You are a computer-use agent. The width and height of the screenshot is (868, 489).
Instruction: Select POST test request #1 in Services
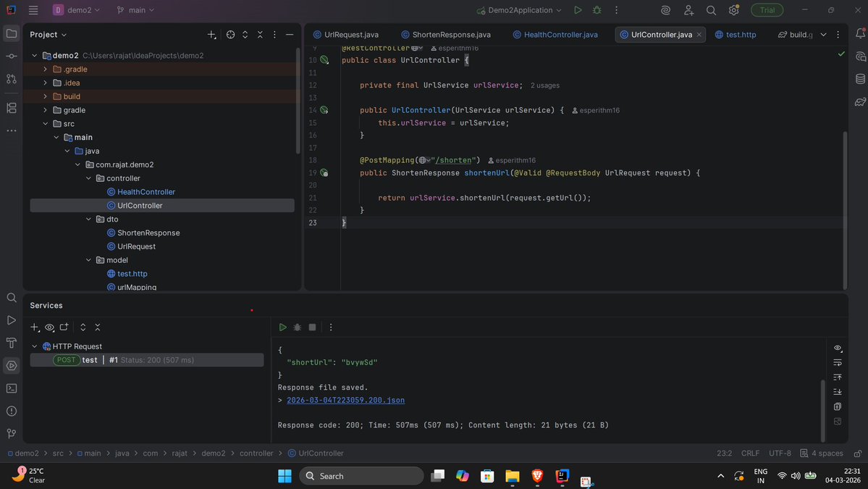tap(147, 360)
